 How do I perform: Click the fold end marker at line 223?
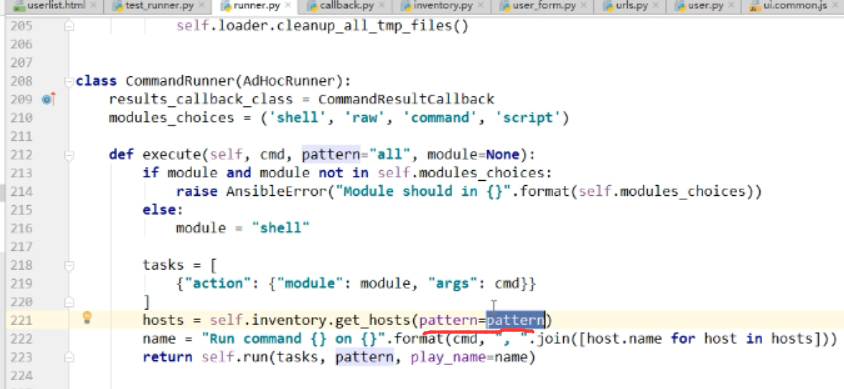(69, 357)
